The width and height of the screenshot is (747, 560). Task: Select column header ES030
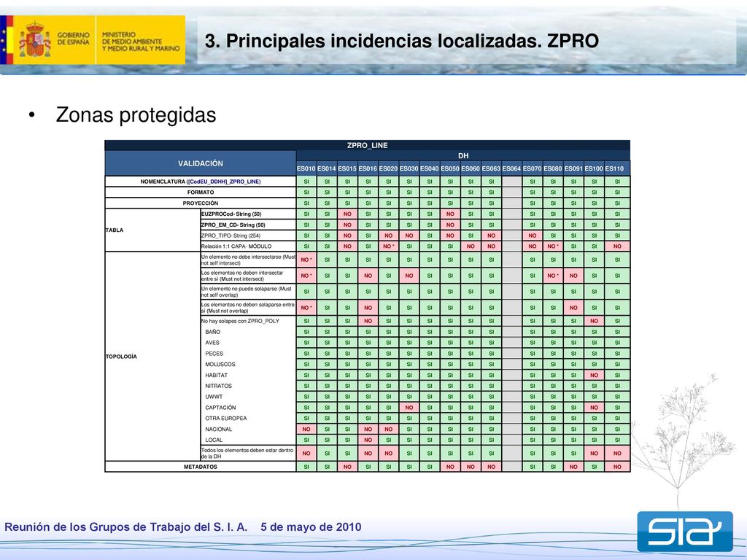(409, 168)
